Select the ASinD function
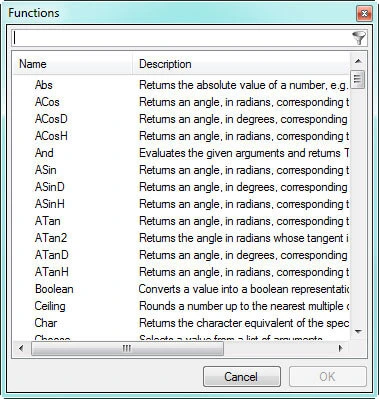 [50, 187]
